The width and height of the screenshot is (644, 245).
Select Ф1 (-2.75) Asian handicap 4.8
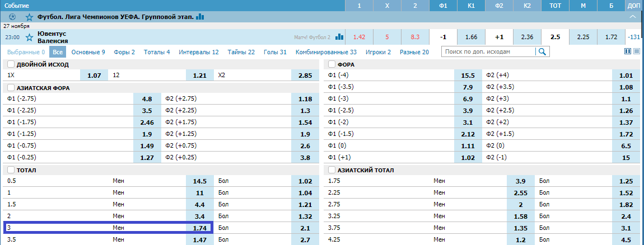(147, 99)
